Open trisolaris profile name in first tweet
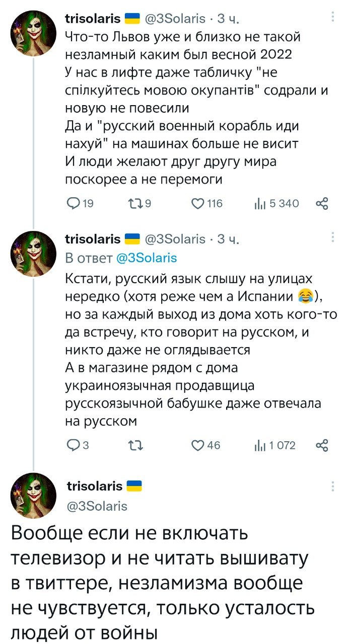350x644 pixels. click(x=93, y=19)
